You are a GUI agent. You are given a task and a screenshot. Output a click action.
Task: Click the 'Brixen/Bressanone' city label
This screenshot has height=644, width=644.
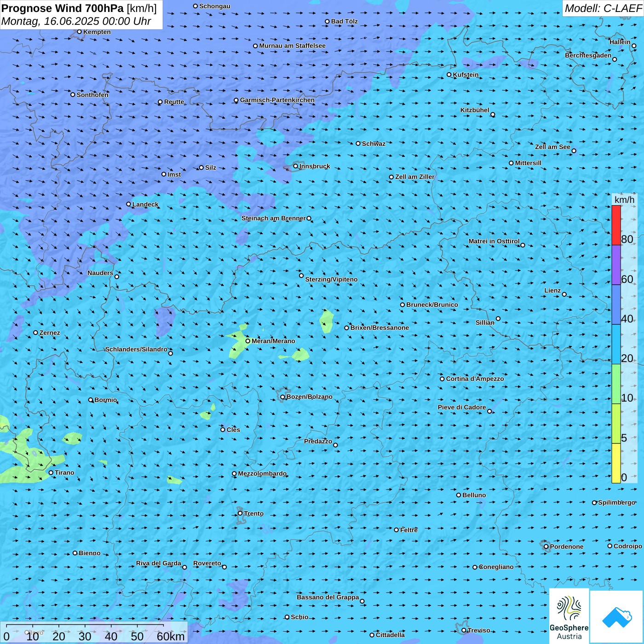(379, 328)
